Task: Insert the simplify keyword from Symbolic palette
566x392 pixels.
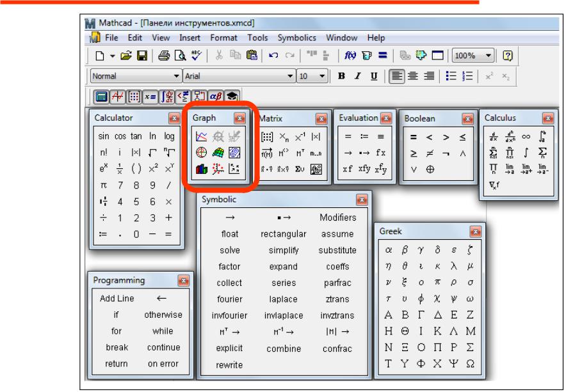Action: coord(284,250)
